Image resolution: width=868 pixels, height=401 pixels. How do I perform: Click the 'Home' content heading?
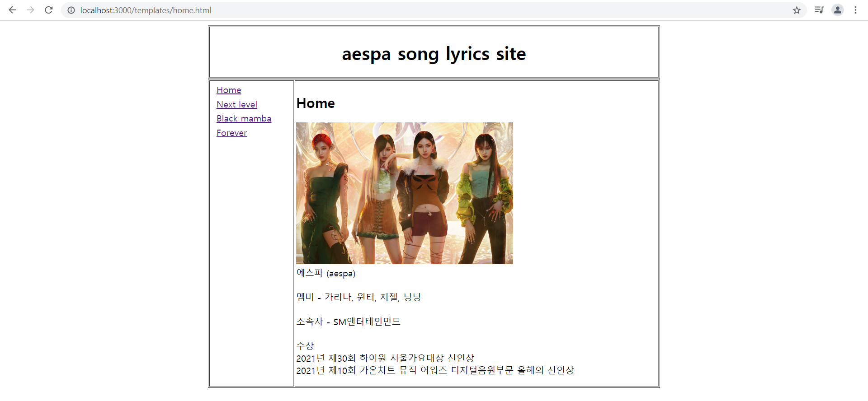[316, 103]
